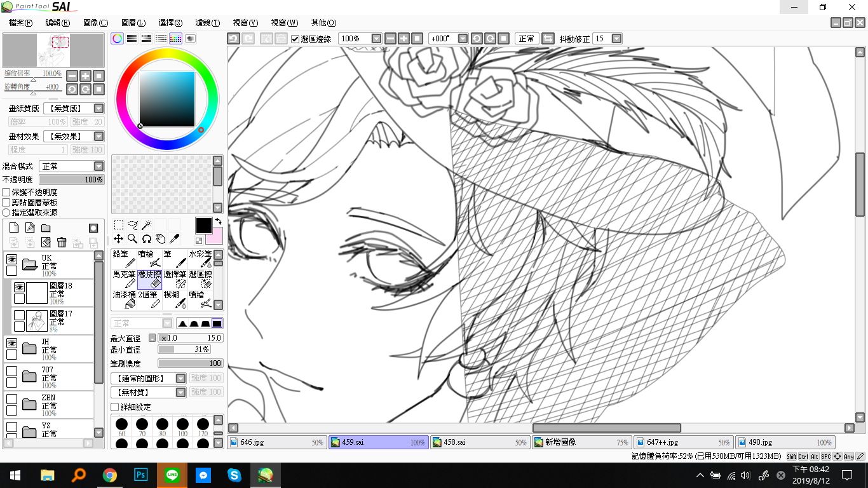
Task: Open 混合模式 blend mode dropdown
Action: coord(98,166)
